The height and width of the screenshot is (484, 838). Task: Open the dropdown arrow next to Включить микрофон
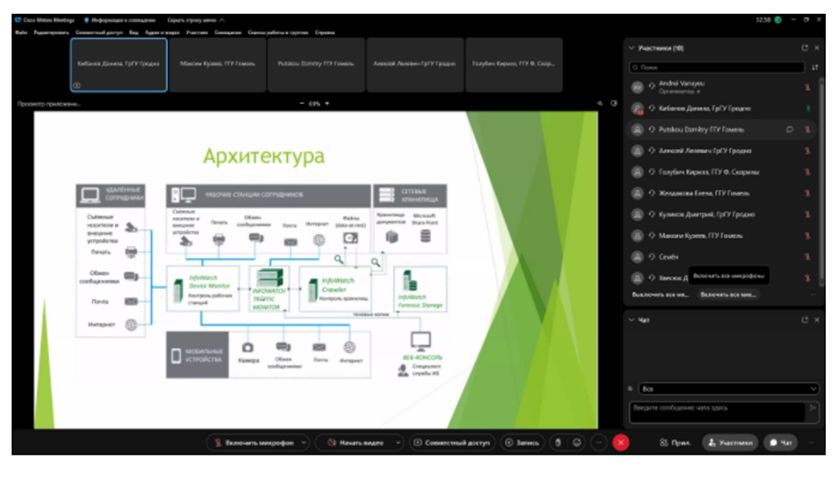(303, 442)
